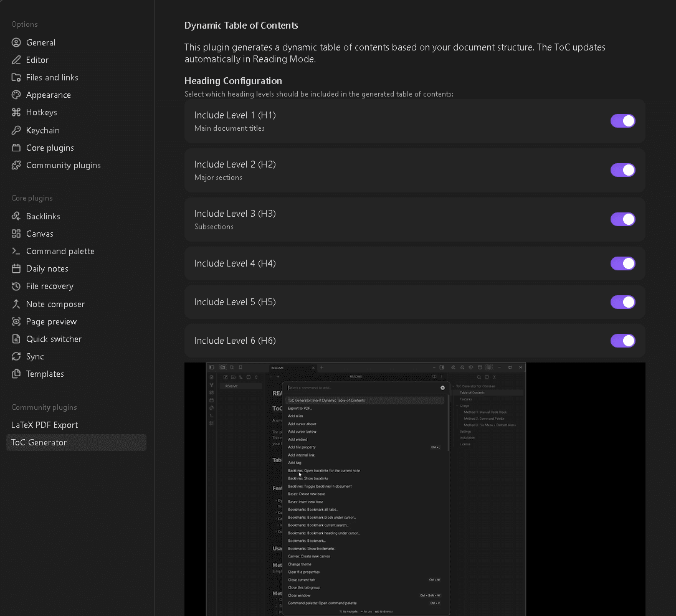Open Backlinks plugin settings

[x=76, y=216]
